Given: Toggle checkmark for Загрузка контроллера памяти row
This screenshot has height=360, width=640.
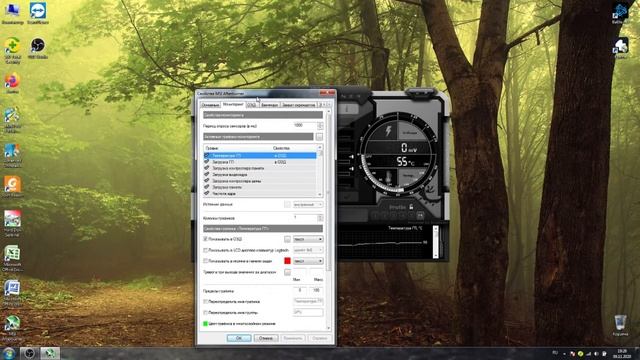Looking at the screenshot, I should coord(207,168).
